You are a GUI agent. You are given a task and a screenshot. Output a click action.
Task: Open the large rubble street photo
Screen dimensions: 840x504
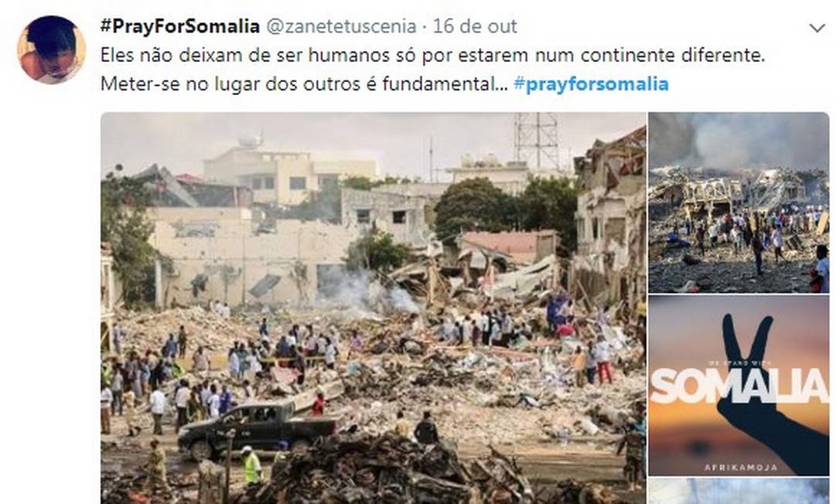click(x=374, y=308)
